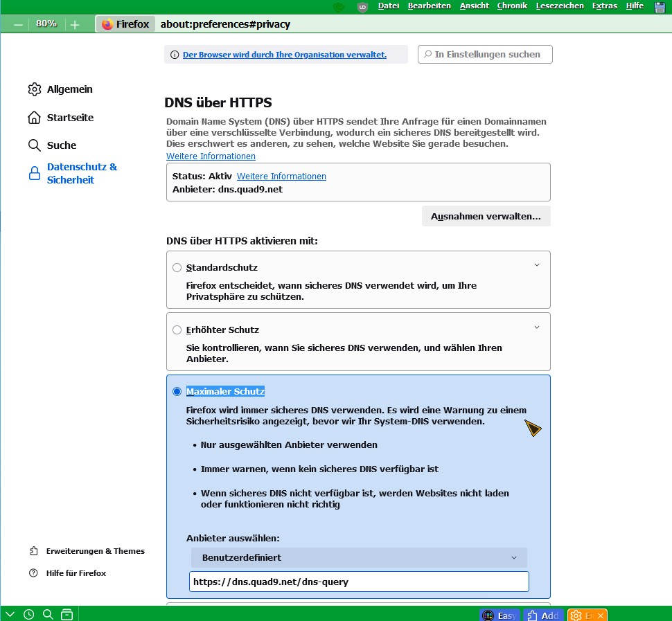Open the Ansicht menu
672x621 pixels.
(474, 6)
